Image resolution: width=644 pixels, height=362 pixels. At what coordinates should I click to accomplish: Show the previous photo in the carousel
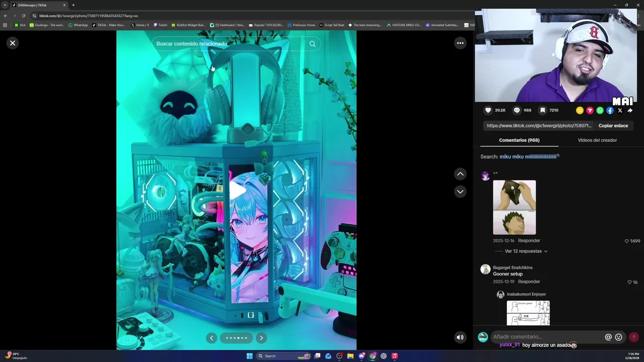[211, 338]
